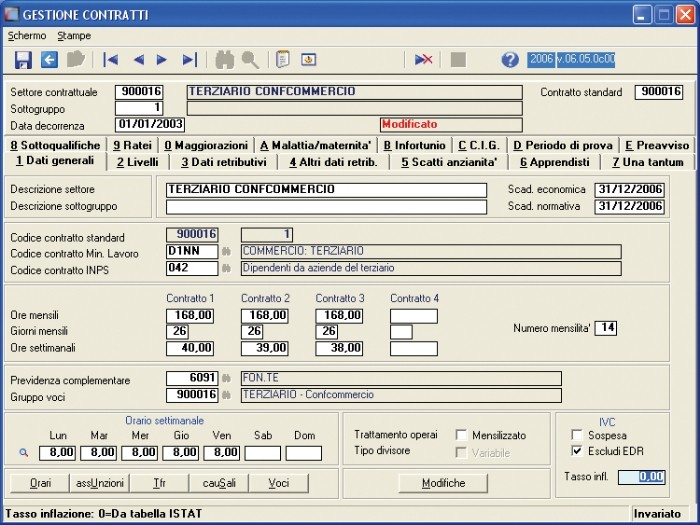Switch to the 0 Maggiorazioni tab
700x525 pixels.
click(206, 145)
